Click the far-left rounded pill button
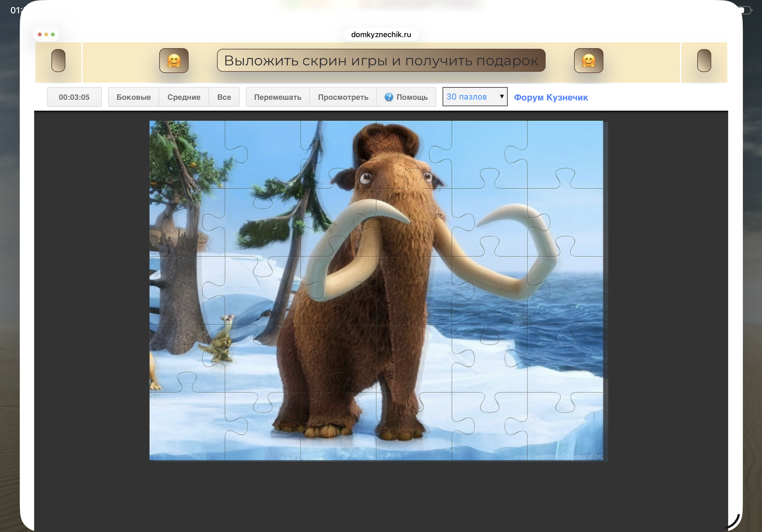 pos(58,60)
